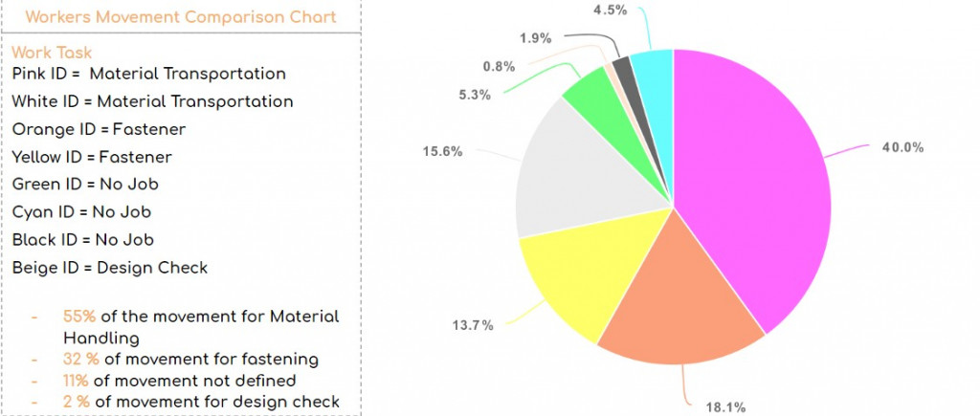The height and width of the screenshot is (416, 980).
Task: Click the Pink ID Material Transportation line
Action: (148, 74)
